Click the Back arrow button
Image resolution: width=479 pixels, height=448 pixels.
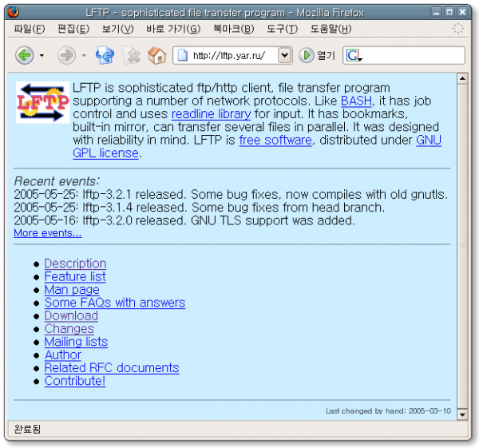(x=25, y=55)
